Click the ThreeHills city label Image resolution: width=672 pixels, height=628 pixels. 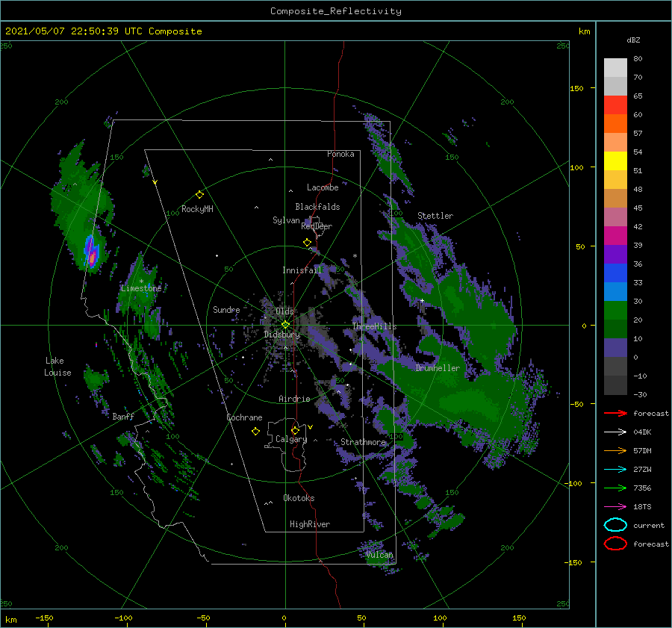pyautogui.click(x=375, y=326)
